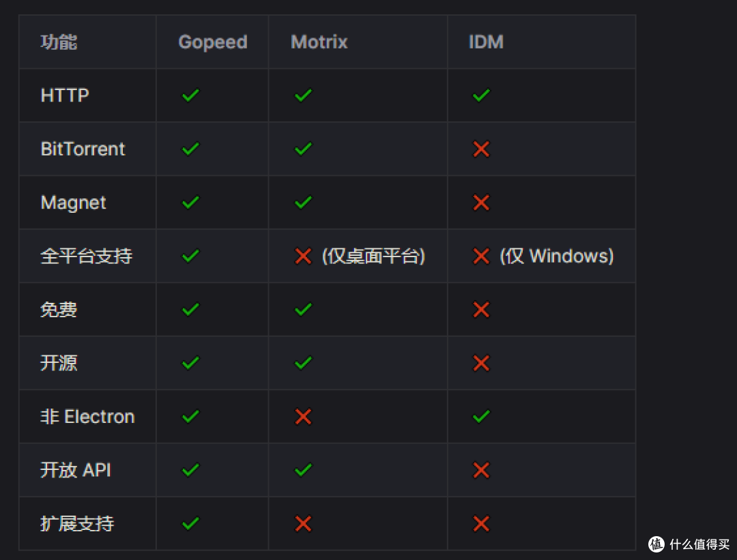737x560 pixels.
Task: Click the Motrix 开放 API green checkmark
Action: 303,470
